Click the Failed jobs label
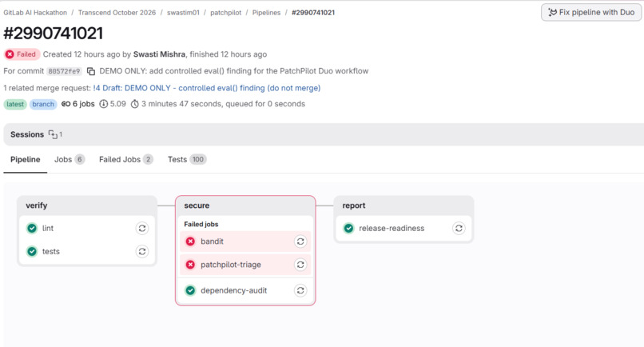 click(201, 224)
